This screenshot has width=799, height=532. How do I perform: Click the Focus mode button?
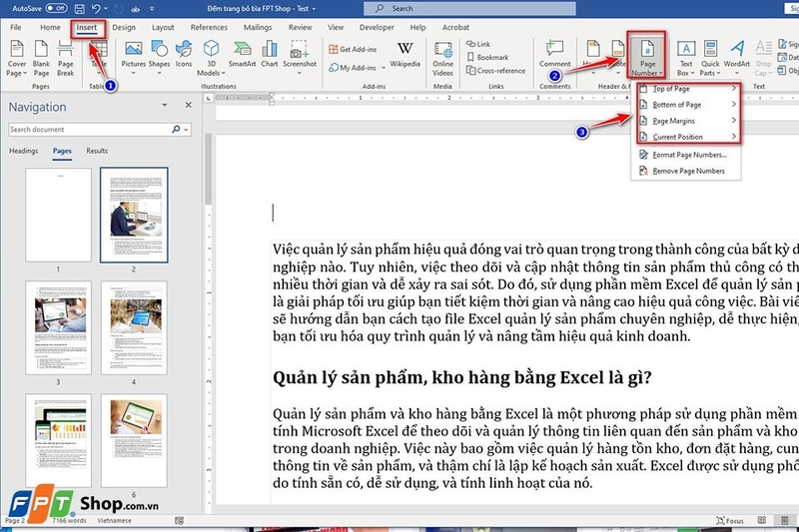(x=730, y=520)
